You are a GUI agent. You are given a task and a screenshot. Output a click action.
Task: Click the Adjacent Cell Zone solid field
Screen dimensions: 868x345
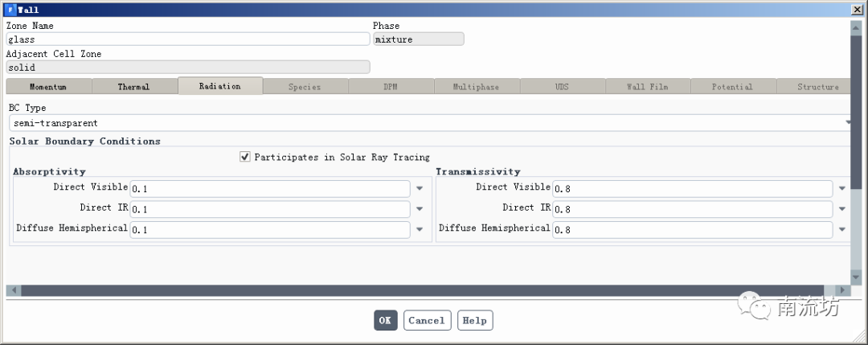pyautogui.click(x=187, y=67)
